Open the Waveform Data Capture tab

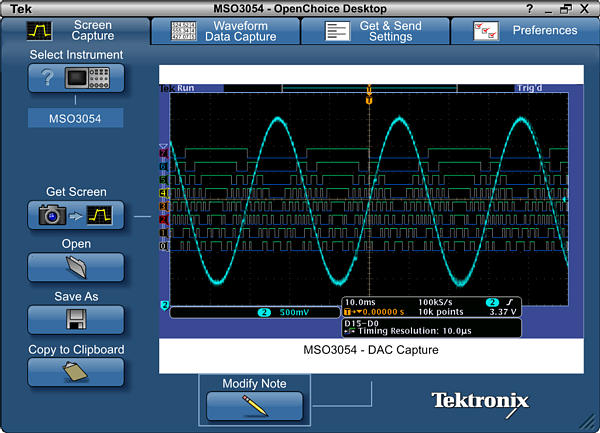click(x=225, y=31)
